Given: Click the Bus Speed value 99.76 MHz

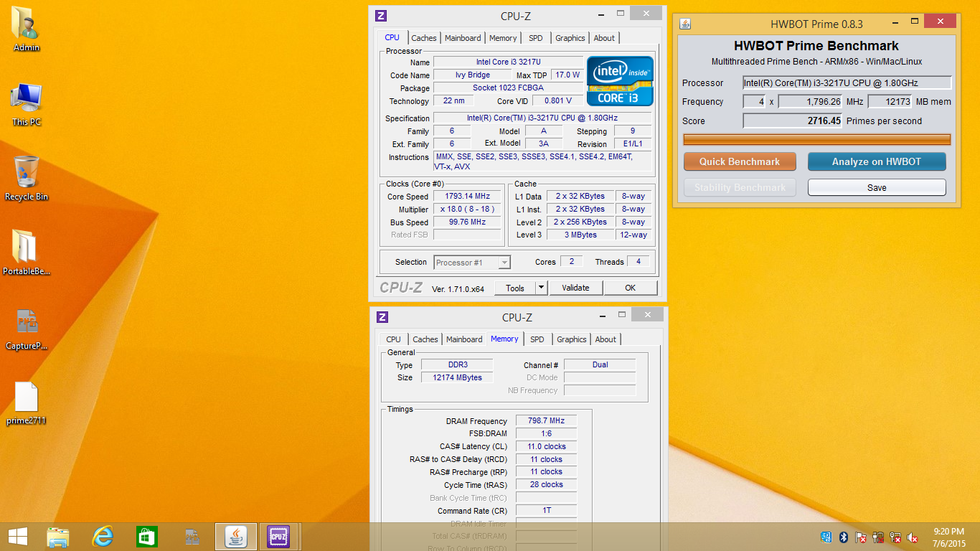Looking at the screenshot, I should 467,222.
